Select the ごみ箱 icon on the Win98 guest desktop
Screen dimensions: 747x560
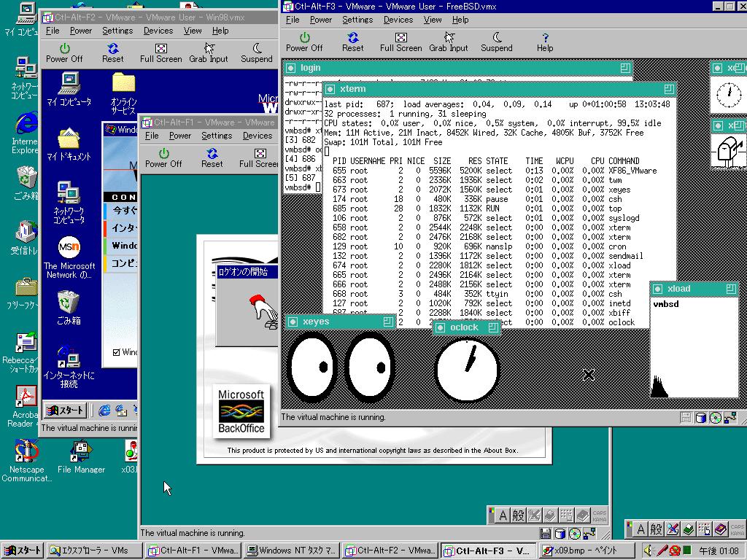tap(69, 309)
